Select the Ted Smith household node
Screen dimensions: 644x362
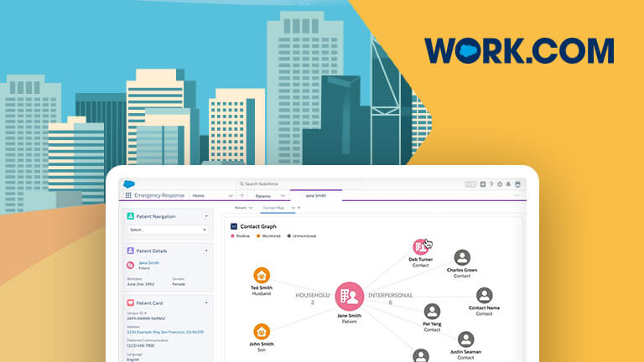tap(262, 276)
